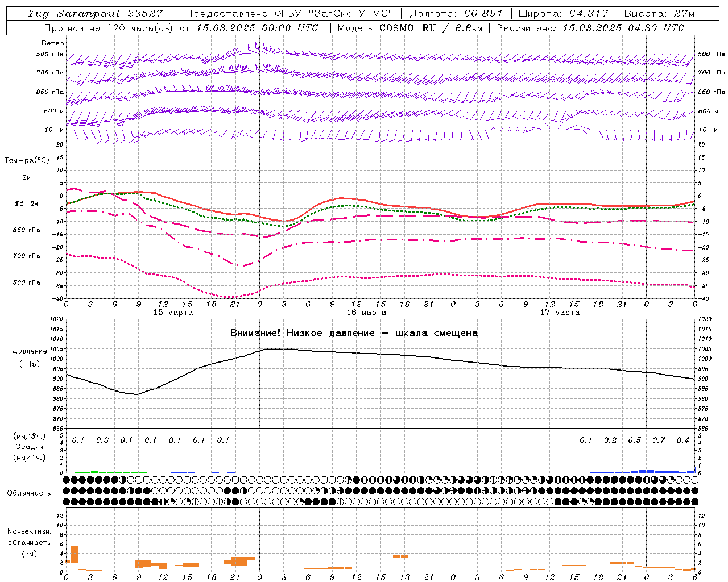Click the warning Внимание! Низкое давление – шкала смещена

tap(354, 333)
